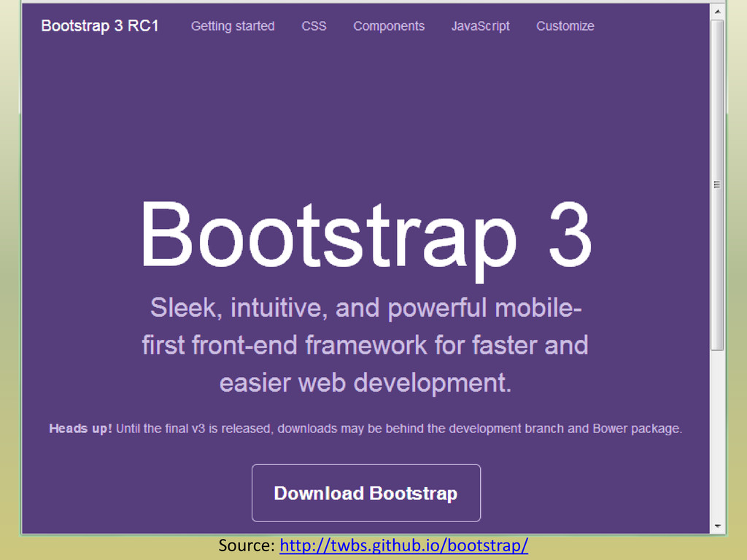Go to the Components section
The width and height of the screenshot is (747, 560).
tap(389, 26)
